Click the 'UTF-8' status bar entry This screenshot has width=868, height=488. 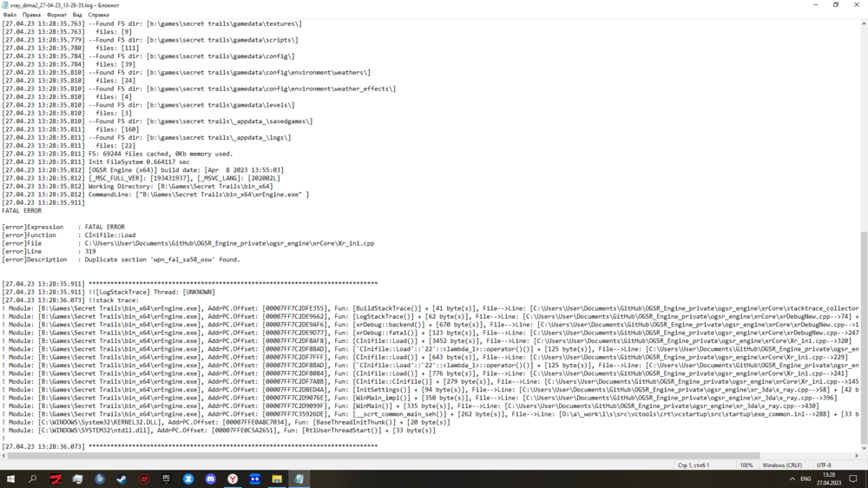(x=824, y=465)
